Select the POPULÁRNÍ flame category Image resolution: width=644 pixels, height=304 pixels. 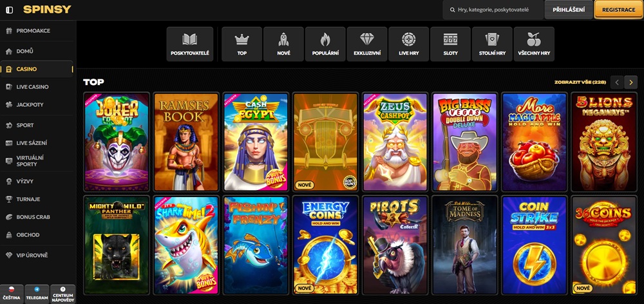(x=325, y=44)
